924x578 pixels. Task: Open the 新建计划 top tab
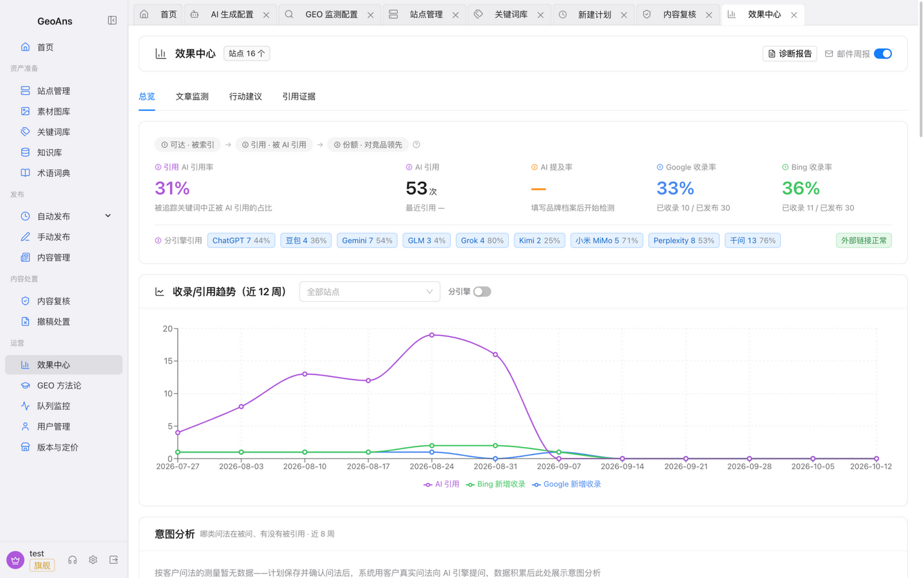[x=594, y=14]
